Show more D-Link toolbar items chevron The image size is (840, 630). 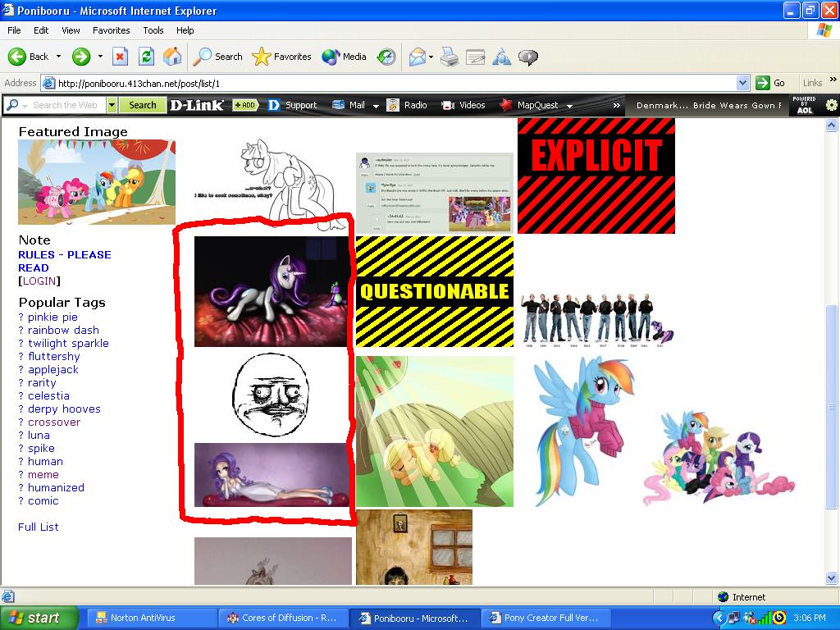click(617, 105)
